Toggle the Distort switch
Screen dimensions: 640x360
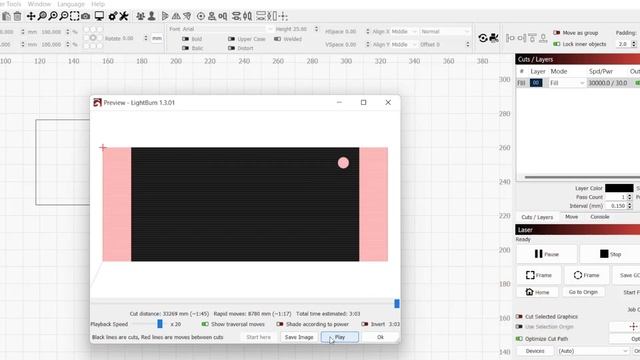coord(231,48)
